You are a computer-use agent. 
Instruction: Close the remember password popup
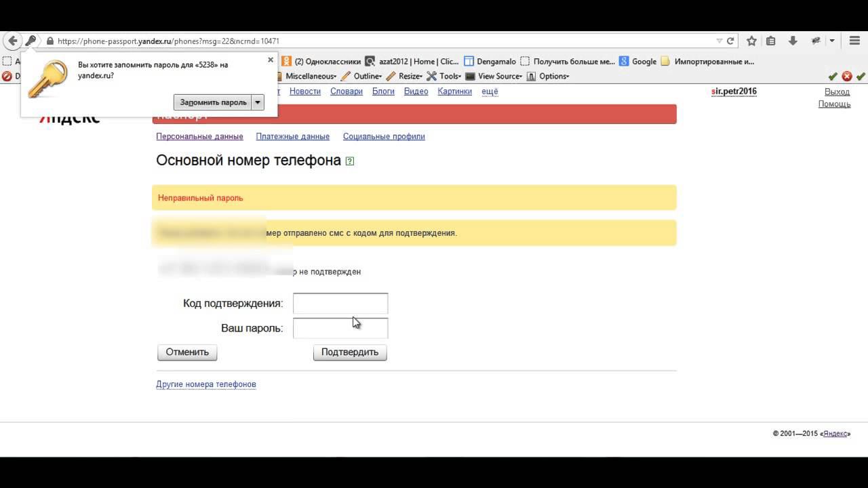(x=271, y=60)
